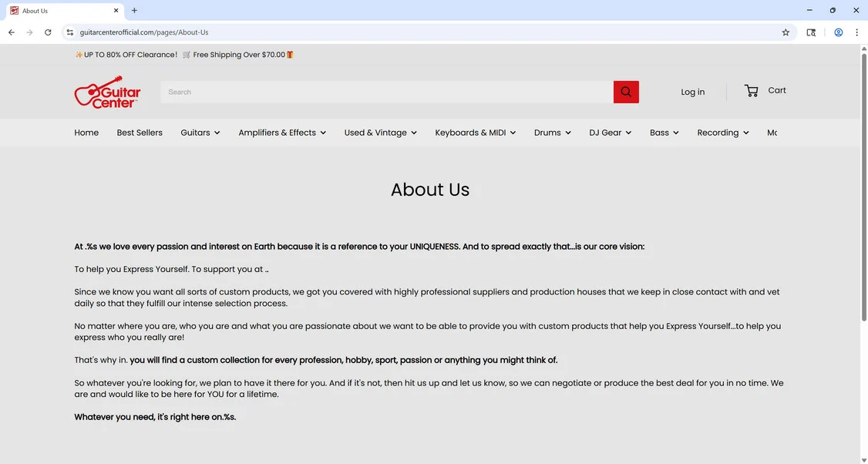Viewport: 868px width, 464px height.
Task: Click the Log in link
Action: click(x=692, y=92)
